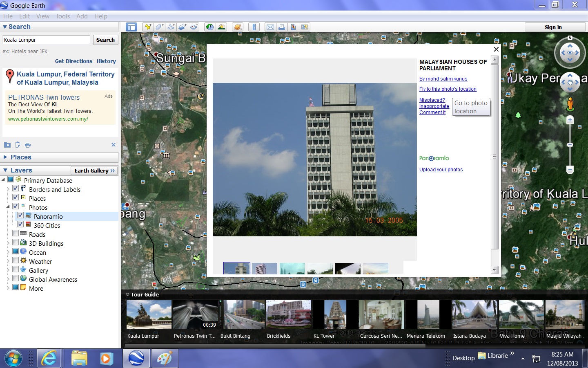The height and width of the screenshot is (368, 588).
Task: Open Internet Explorer from taskbar
Action: [x=49, y=359]
